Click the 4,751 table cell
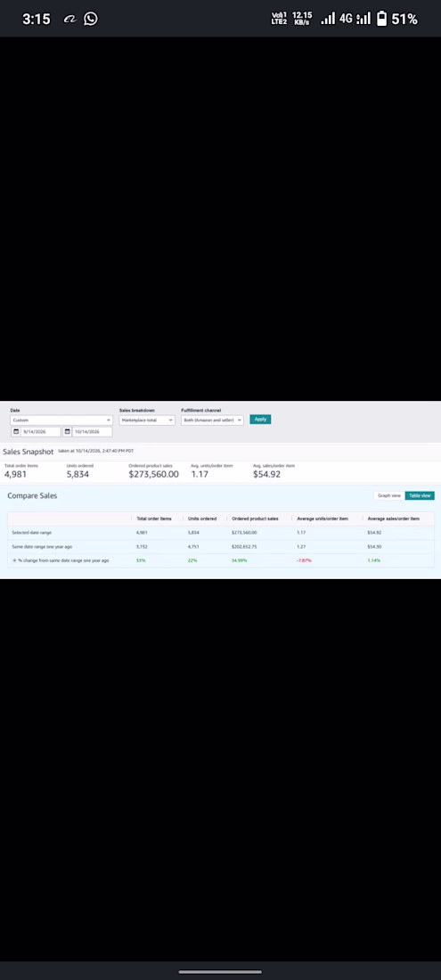The height and width of the screenshot is (980, 441). (193, 547)
